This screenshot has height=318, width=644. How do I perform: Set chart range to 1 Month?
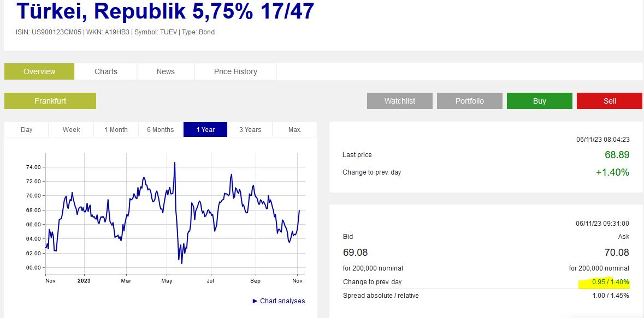[x=116, y=130]
